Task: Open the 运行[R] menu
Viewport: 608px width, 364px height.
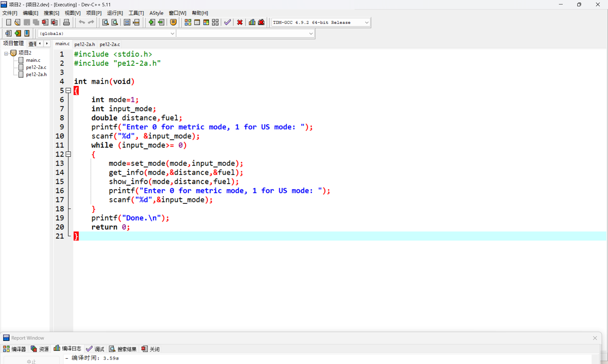Action: (115, 13)
